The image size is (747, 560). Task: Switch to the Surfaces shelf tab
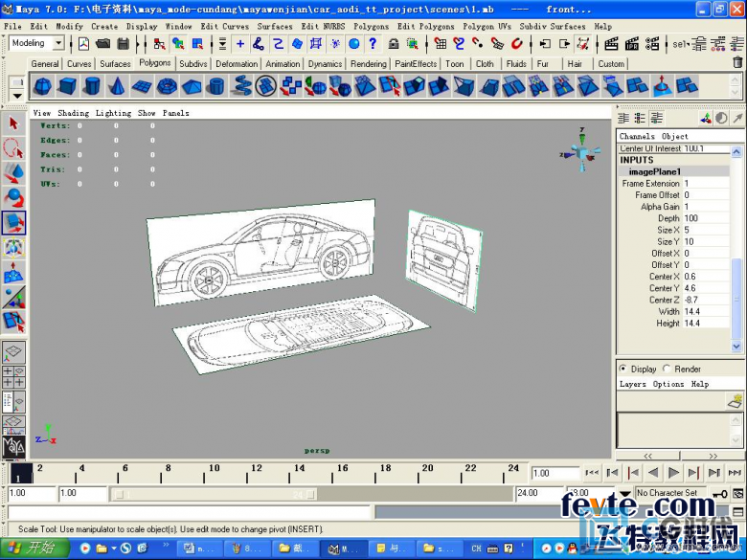(115, 63)
